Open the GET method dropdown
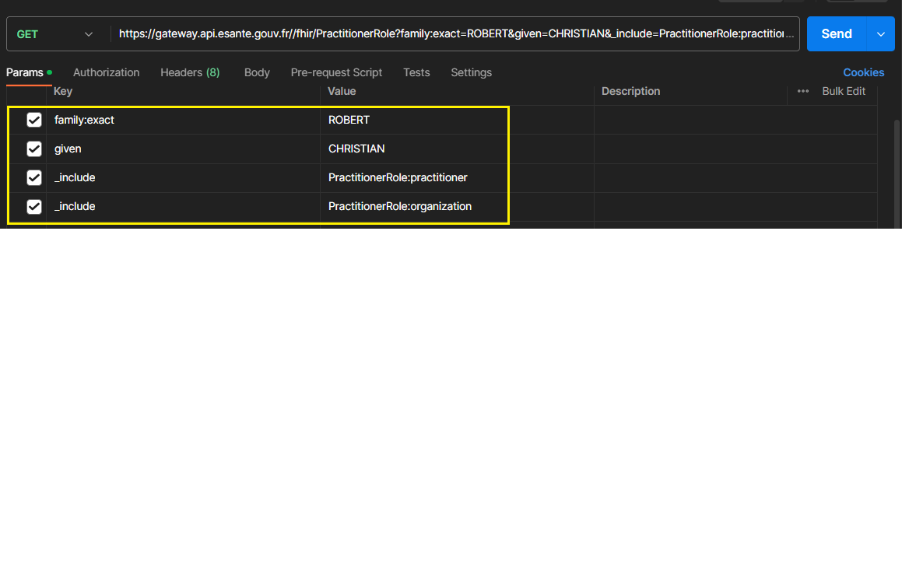902x588 pixels. point(54,34)
